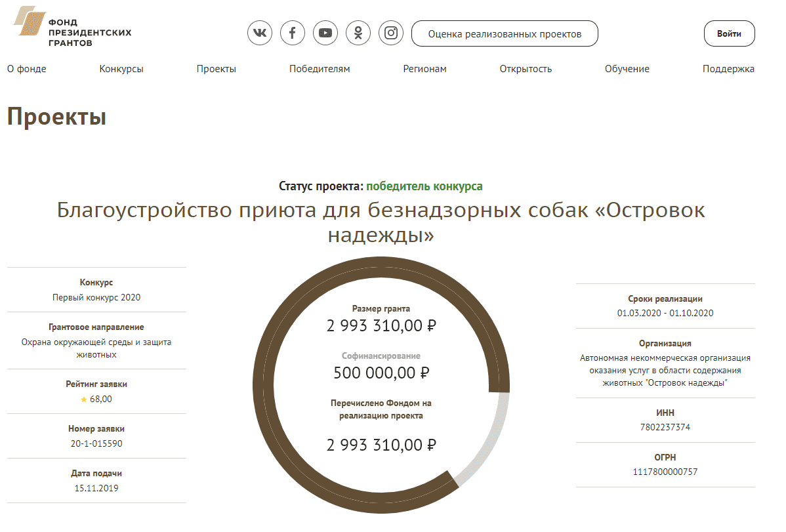The width and height of the screenshot is (786, 532).
Task: Open the Проекты menu item
Action: point(216,69)
